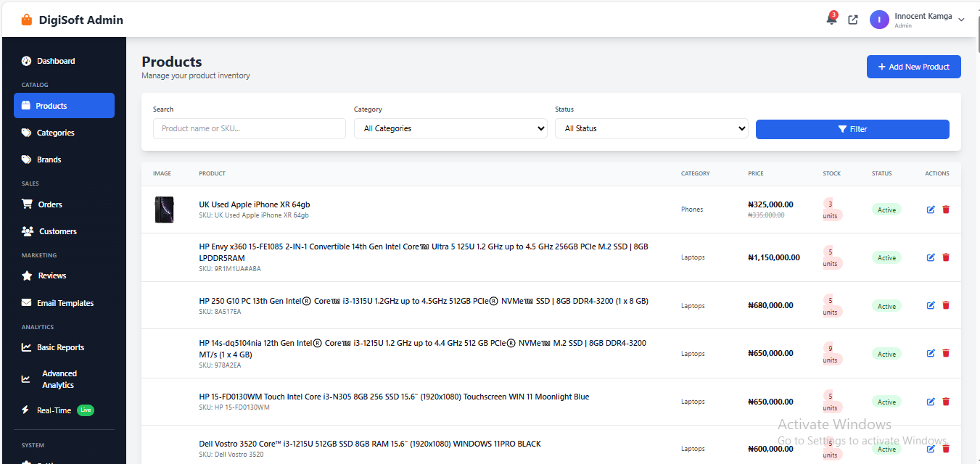Open the notifications bell icon
Screen dimensions: 980x464
point(831,20)
